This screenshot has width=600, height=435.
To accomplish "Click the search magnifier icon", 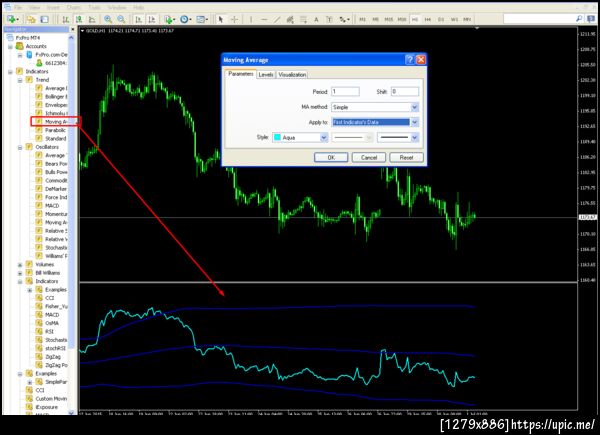I will pos(579,18).
